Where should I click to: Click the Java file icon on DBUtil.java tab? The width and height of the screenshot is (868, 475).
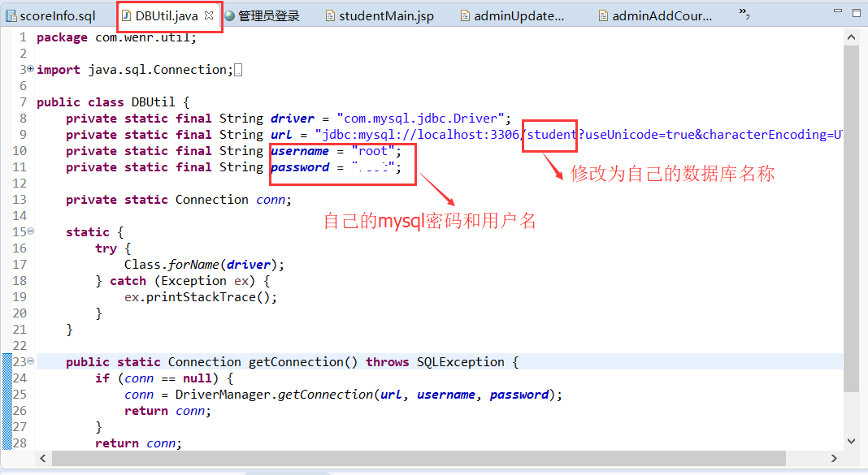[x=125, y=15]
